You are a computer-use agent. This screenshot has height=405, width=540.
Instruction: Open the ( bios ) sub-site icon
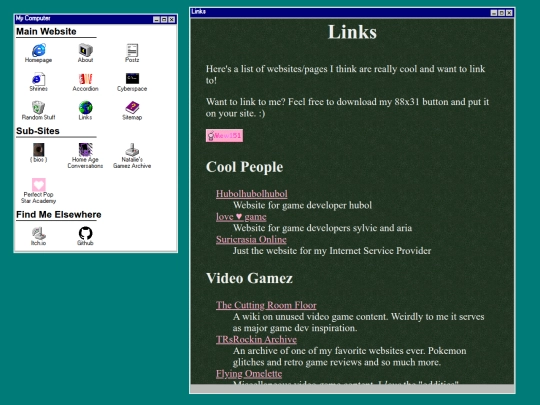[x=39, y=150]
